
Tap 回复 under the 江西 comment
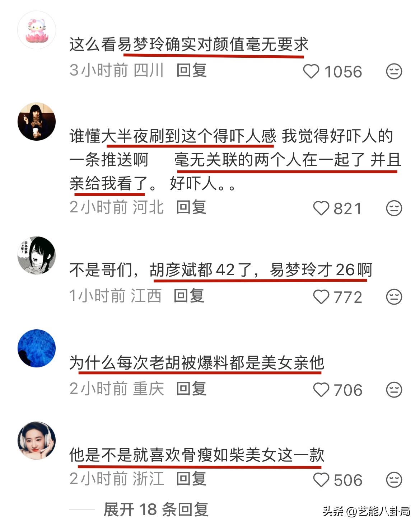tap(189, 296)
